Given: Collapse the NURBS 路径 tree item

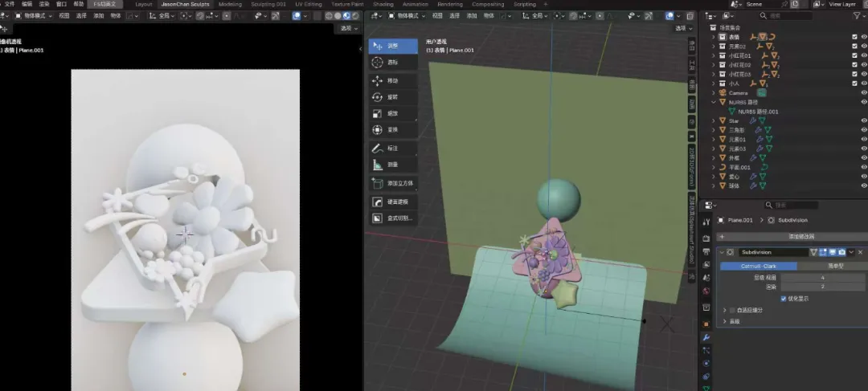Looking at the screenshot, I should point(714,102).
